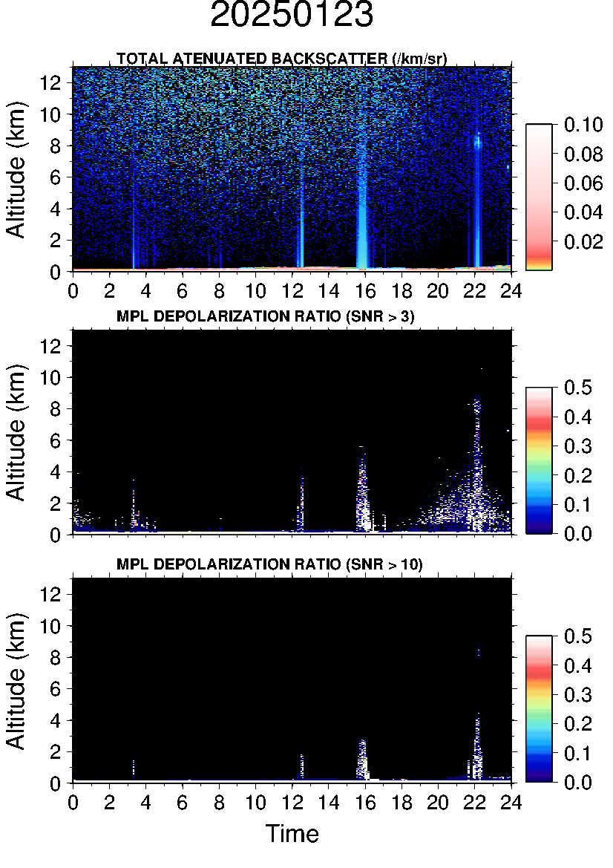Select the scattered white cluster in middle plot's right side
Image resolution: width=613 pixels, height=868 pixels.
453,505
